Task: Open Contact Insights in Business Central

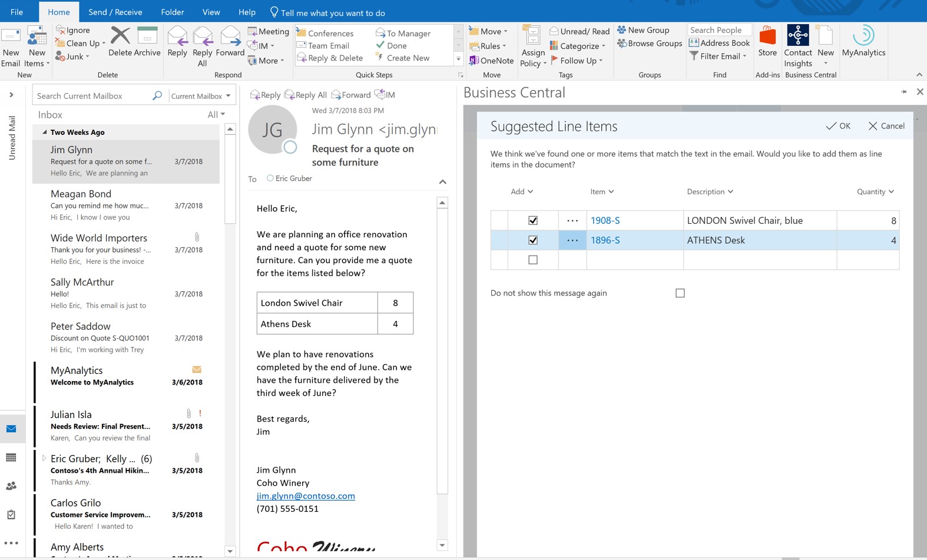Action: click(x=798, y=35)
